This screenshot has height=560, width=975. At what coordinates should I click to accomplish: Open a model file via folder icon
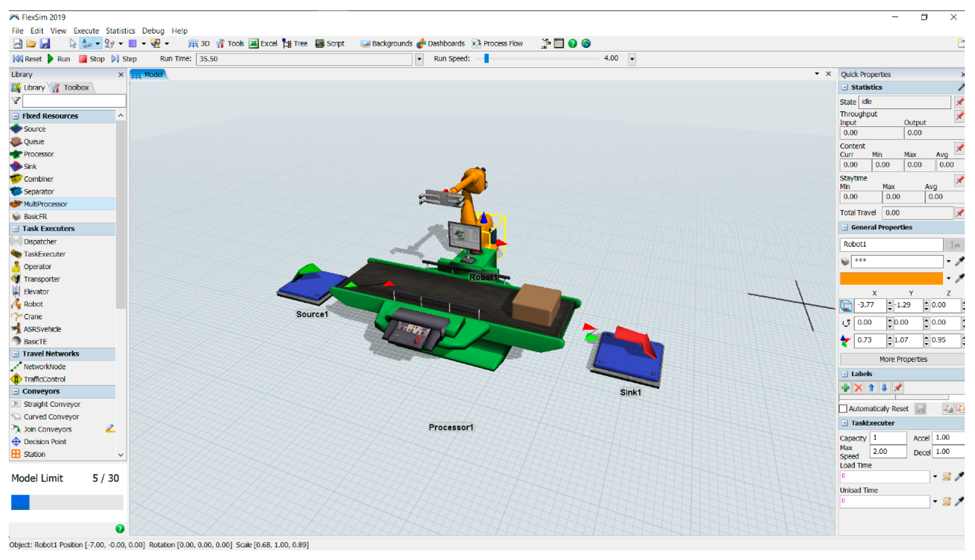pyautogui.click(x=31, y=43)
